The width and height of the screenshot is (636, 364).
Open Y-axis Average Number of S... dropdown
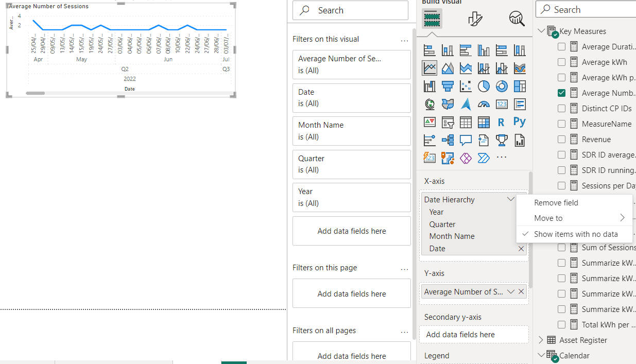[510, 291]
